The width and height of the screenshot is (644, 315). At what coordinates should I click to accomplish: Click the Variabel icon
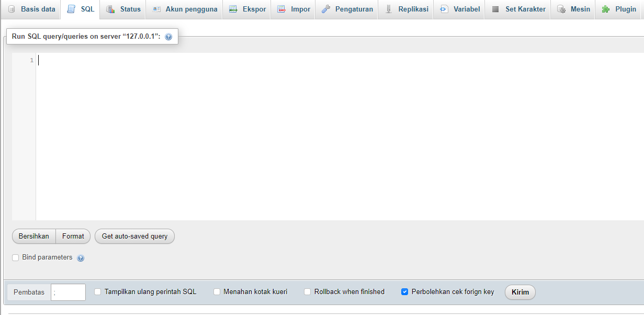click(445, 9)
